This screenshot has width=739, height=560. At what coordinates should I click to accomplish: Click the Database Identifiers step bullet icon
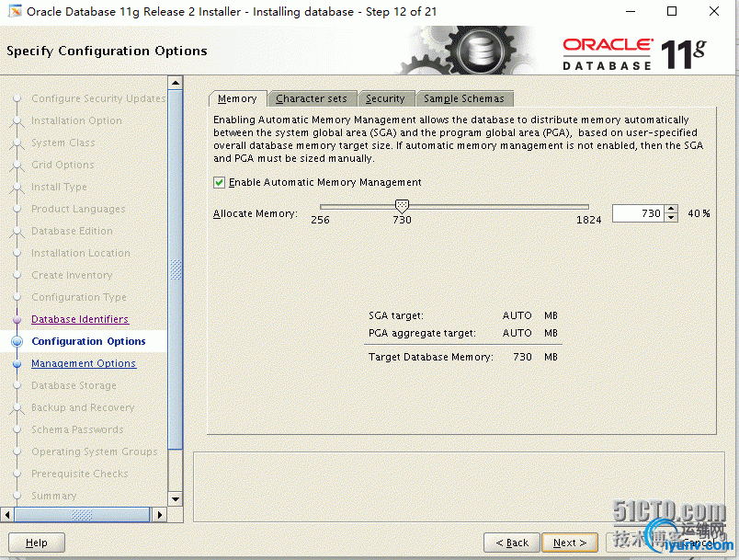17,320
